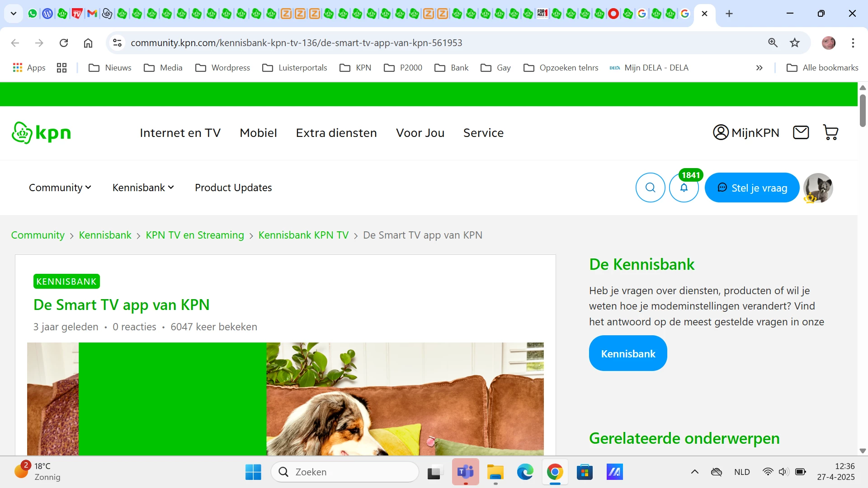Open Microsoft Teams from the taskbar

[x=465, y=472]
